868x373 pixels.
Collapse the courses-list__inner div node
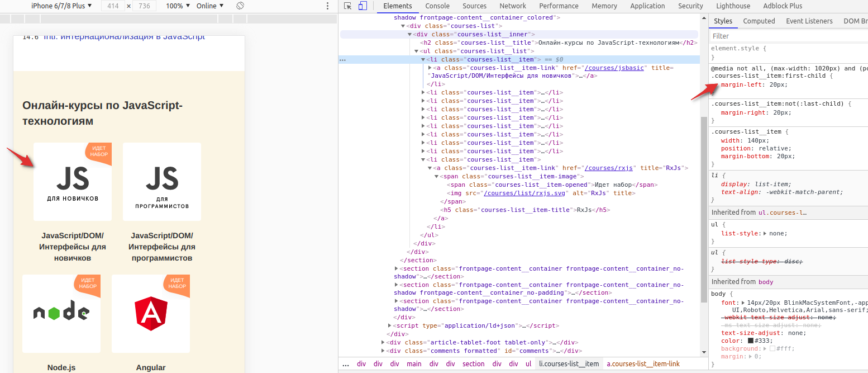tap(409, 34)
